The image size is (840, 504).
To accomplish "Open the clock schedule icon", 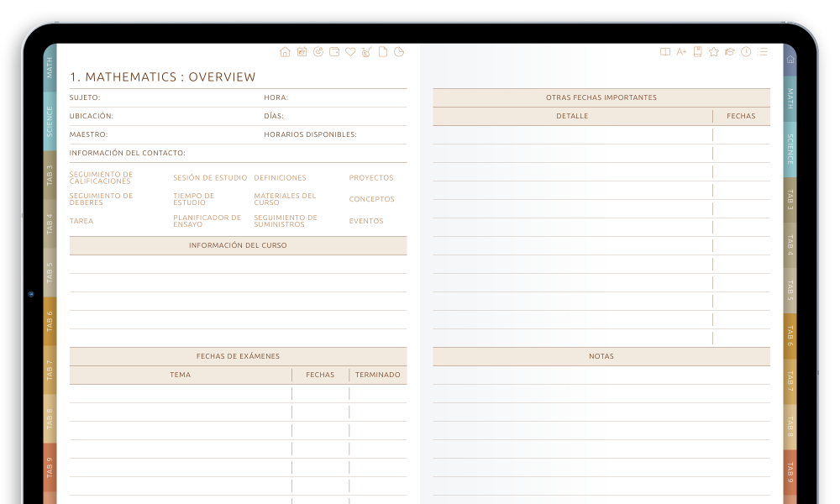I will 746,52.
